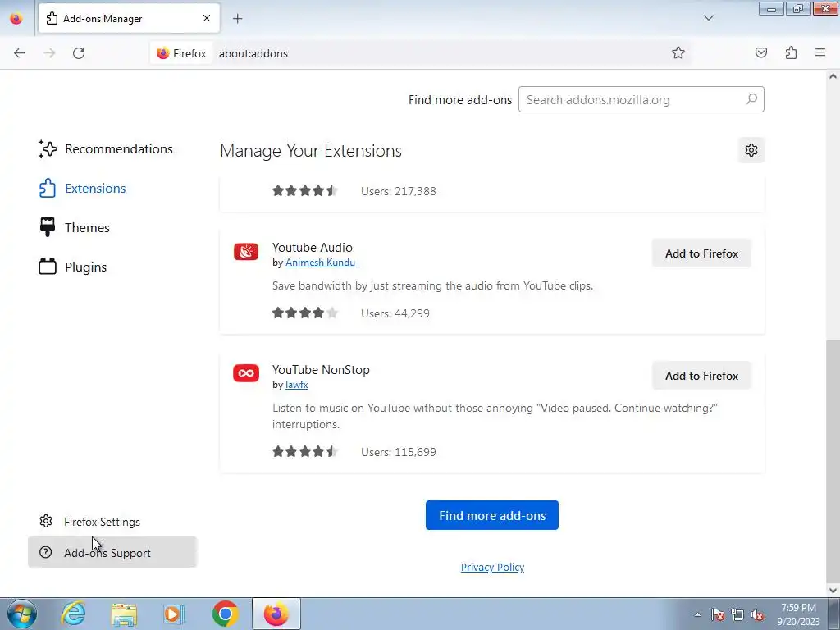Image resolution: width=840 pixels, height=630 pixels.
Task: Click the scrollbar up arrow
Action: [x=833, y=76]
